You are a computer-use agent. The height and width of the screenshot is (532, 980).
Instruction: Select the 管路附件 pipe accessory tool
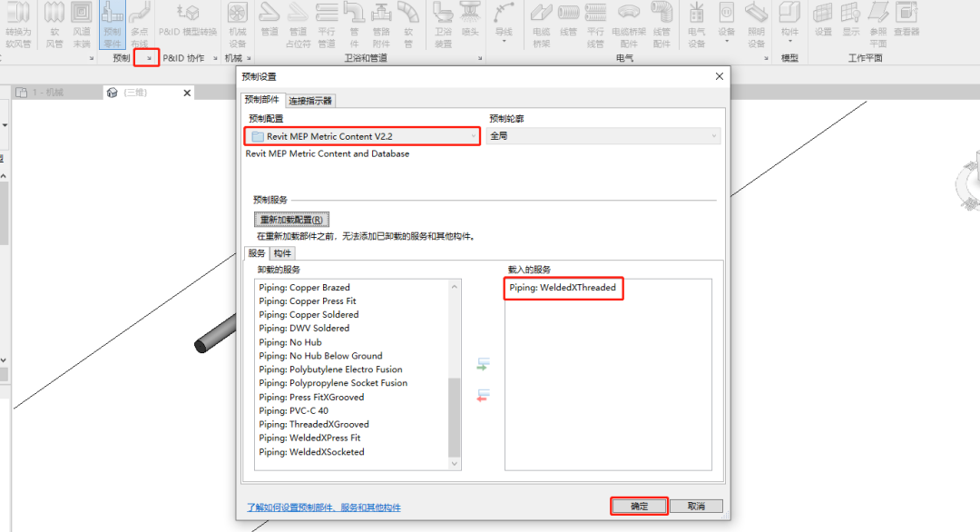380,25
